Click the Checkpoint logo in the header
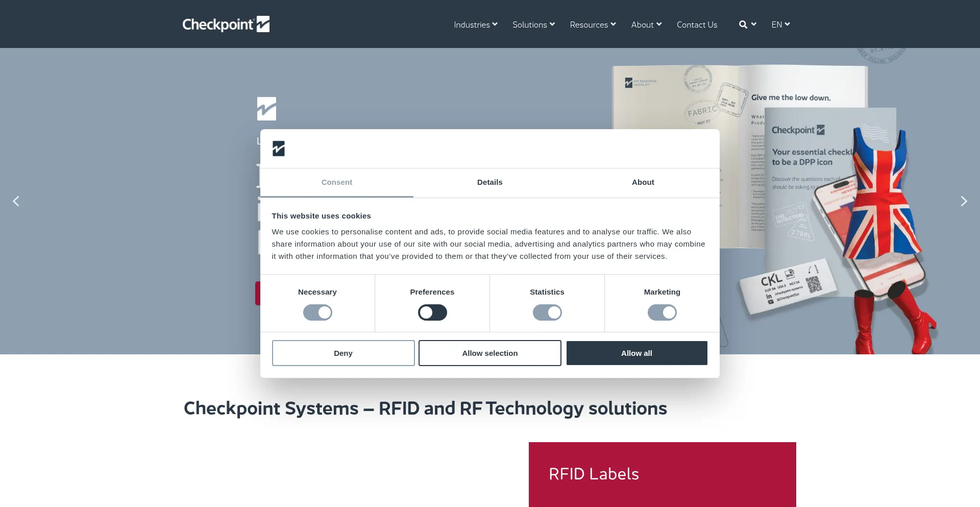The width and height of the screenshot is (980, 507). [x=226, y=24]
